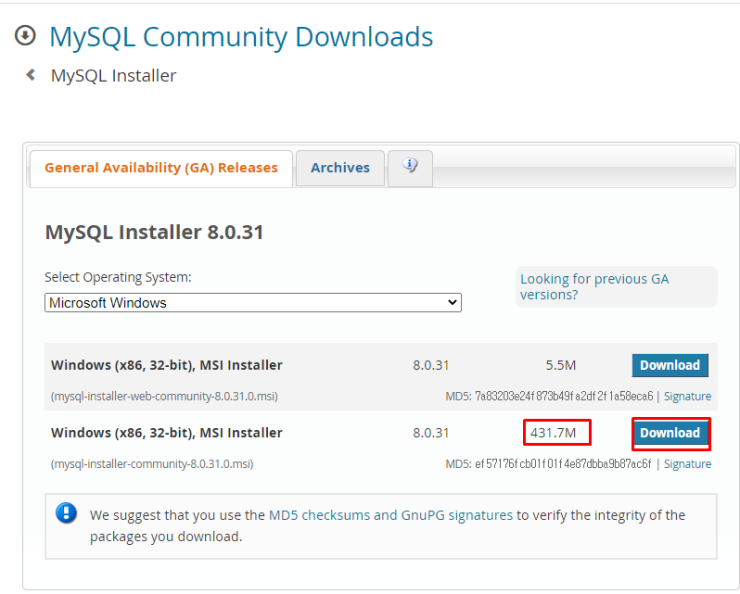Switch to the Archives tab
This screenshot has height=594, width=740.
click(x=340, y=168)
